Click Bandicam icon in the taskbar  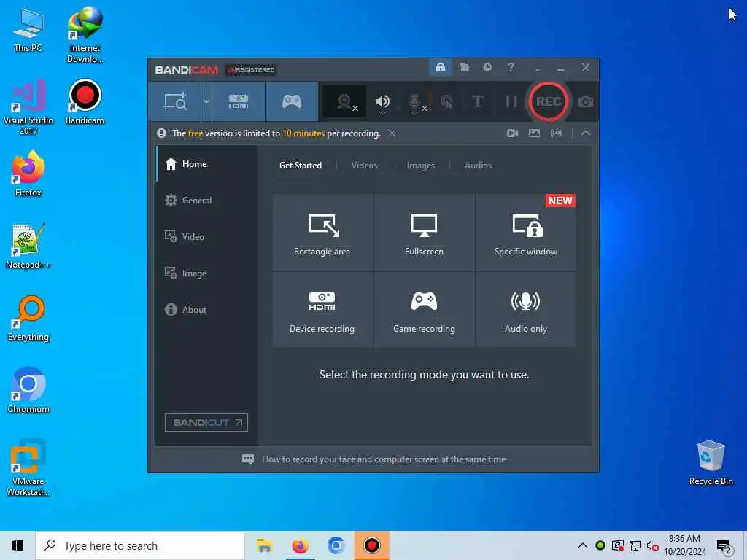click(371, 545)
